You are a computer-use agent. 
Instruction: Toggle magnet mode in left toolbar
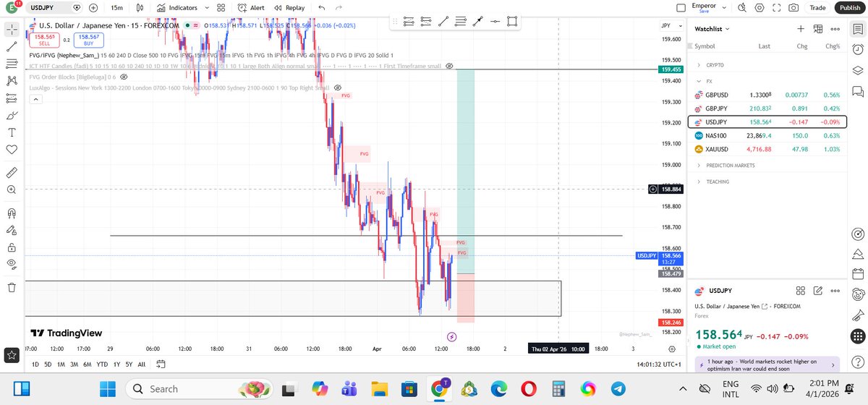[12, 213]
